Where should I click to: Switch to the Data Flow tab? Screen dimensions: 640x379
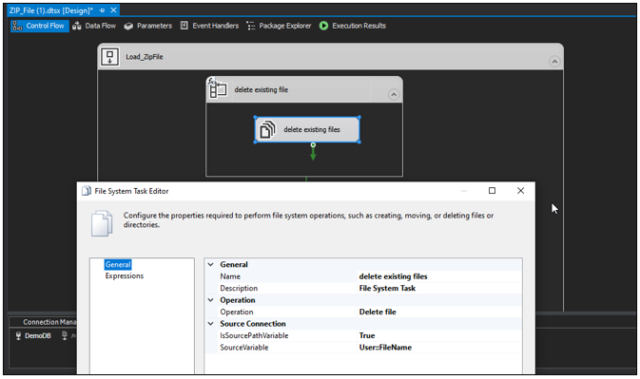(x=94, y=26)
